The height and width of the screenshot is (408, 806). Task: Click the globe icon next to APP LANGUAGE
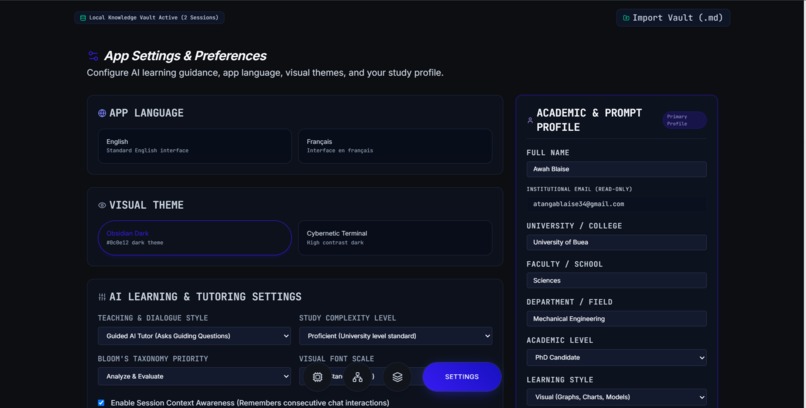(x=102, y=113)
